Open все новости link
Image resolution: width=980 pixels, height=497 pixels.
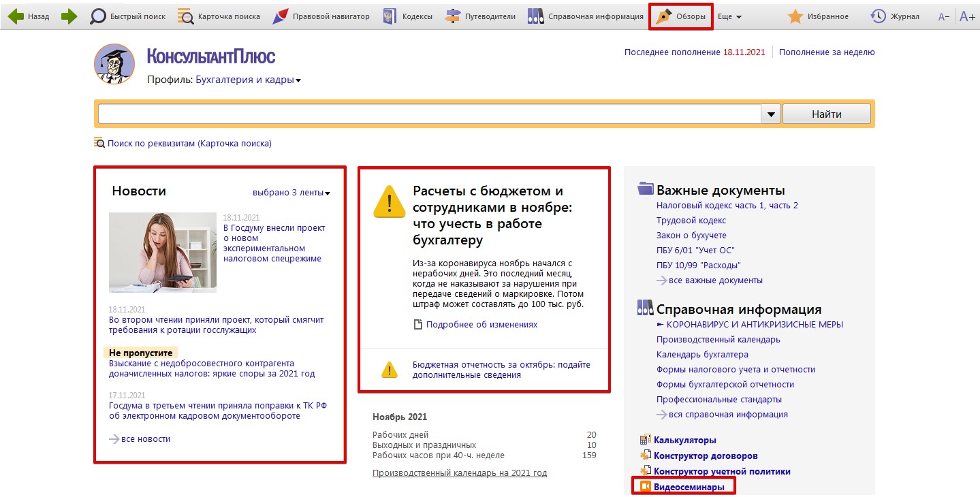(x=146, y=439)
